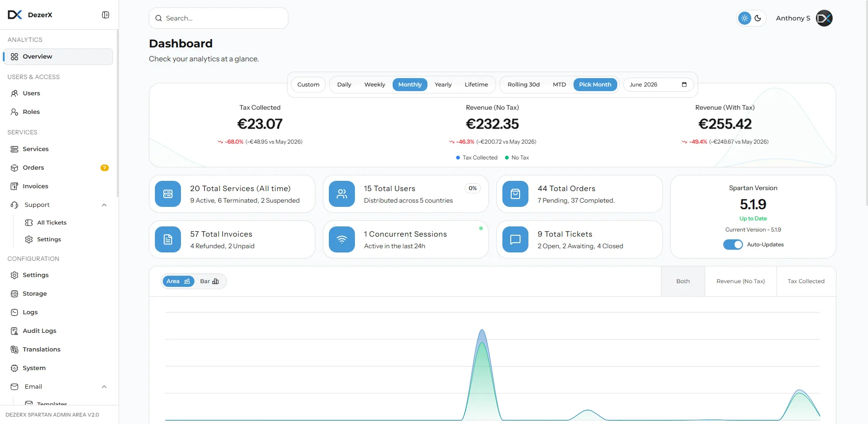Click the Spartan Version 5.1.9 number

click(x=753, y=204)
